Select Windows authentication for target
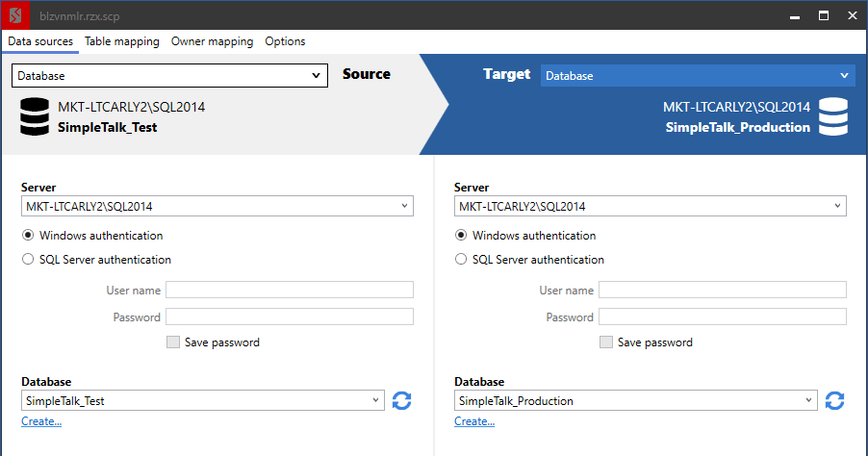This screenshot has height=456, width=868. pyautogui.click(x=461, y=235)
